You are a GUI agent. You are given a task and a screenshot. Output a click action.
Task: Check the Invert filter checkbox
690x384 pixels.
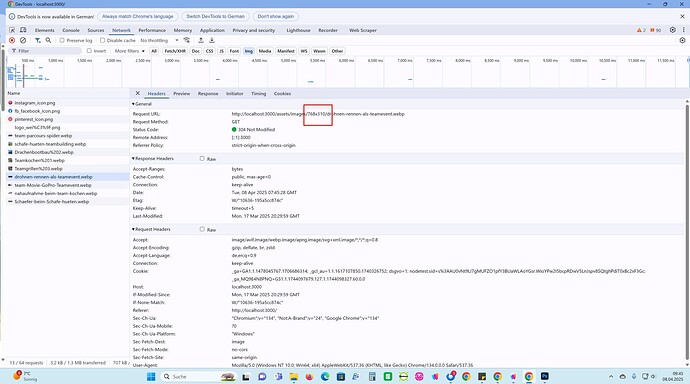89,51
